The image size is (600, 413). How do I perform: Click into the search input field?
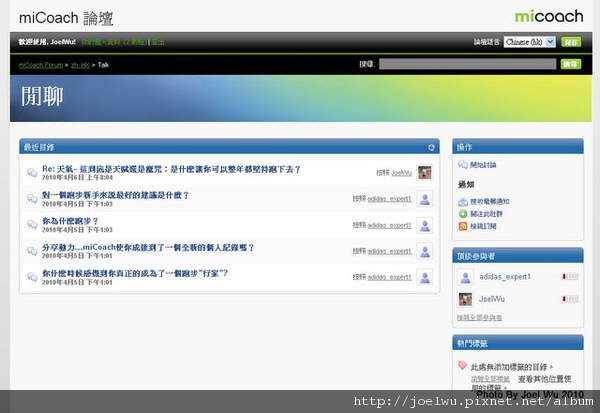coord(467,64)
